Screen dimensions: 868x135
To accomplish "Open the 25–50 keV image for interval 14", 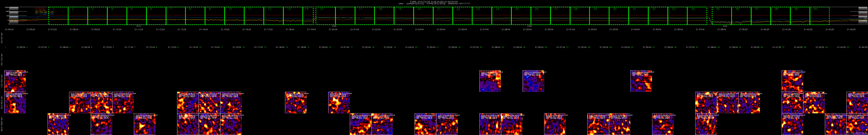I will point(296,102).
